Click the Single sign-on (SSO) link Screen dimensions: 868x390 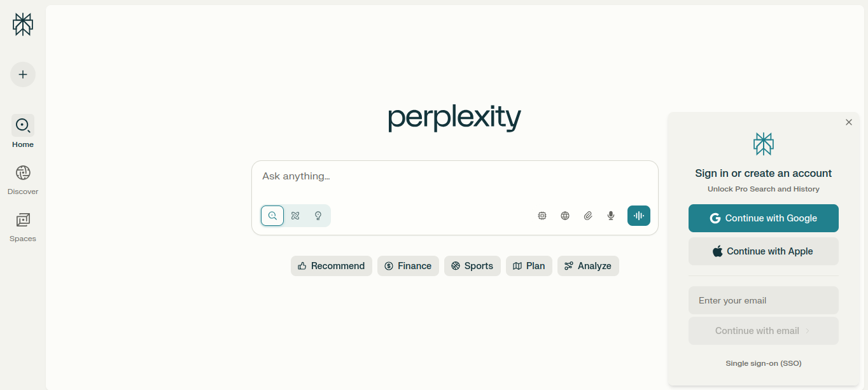tap(763, 363)
